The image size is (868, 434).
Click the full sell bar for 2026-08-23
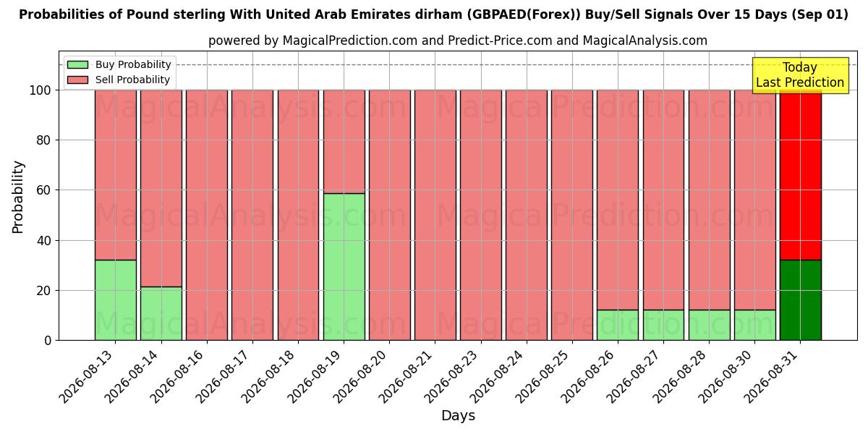[x=481, y=215]
